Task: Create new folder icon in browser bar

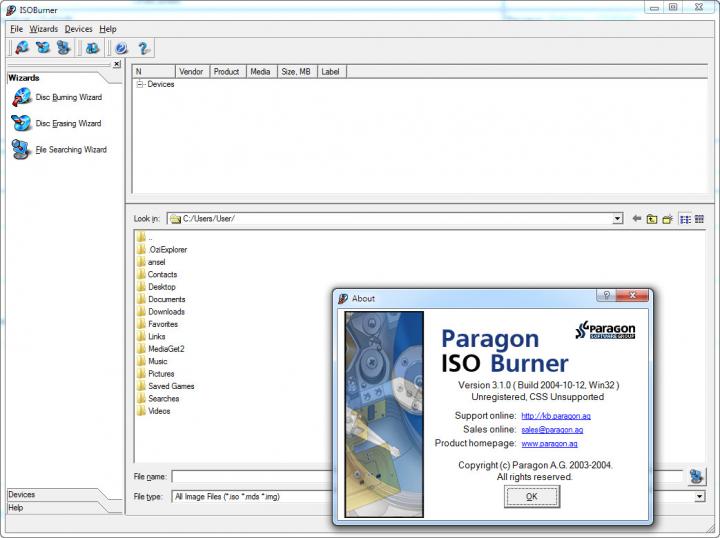Action: coord(666,219)
